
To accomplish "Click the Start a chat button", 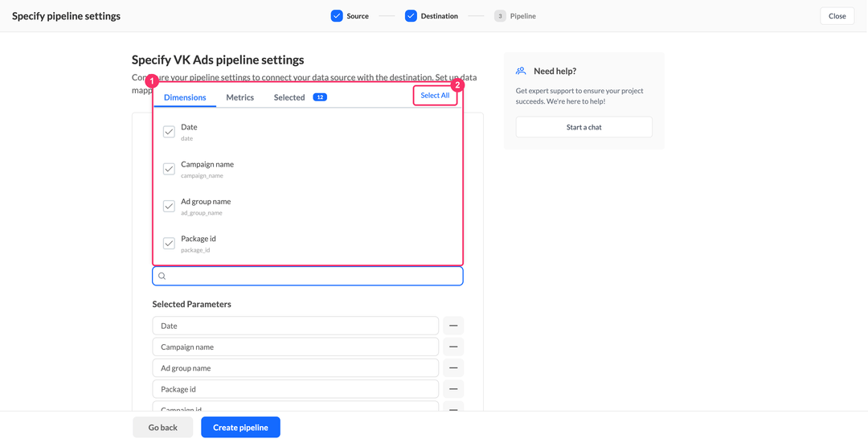I will [584, 127].
